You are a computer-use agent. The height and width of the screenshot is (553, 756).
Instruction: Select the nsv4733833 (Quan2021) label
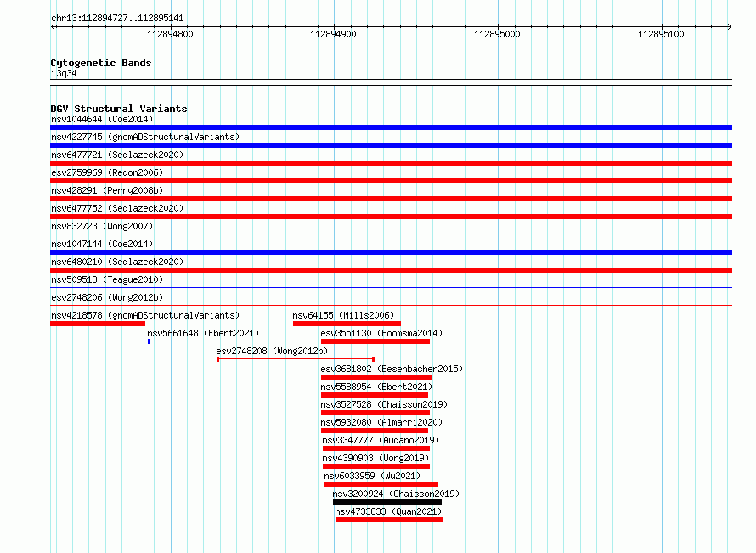click(388, 511)
